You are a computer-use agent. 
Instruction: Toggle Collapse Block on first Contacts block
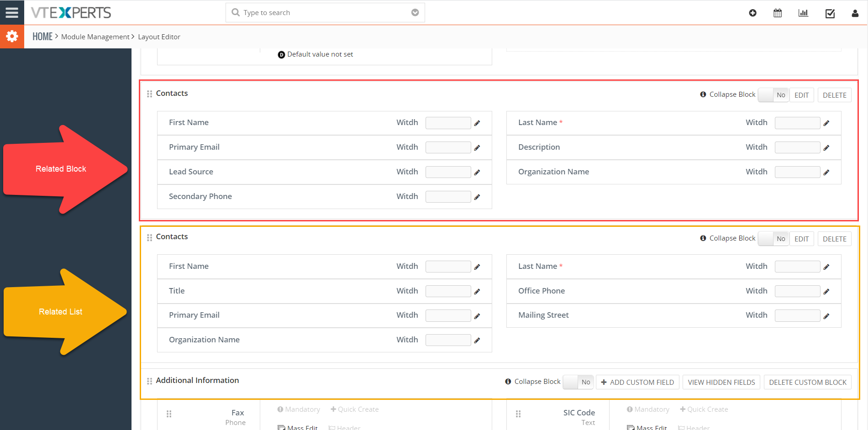pos(773,95)
